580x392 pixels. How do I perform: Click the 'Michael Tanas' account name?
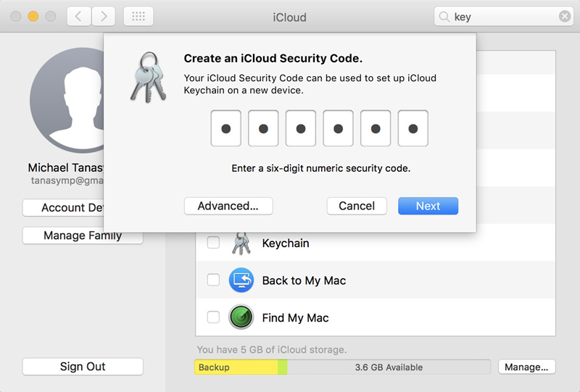pyautogui.click(x=66, y=168)
